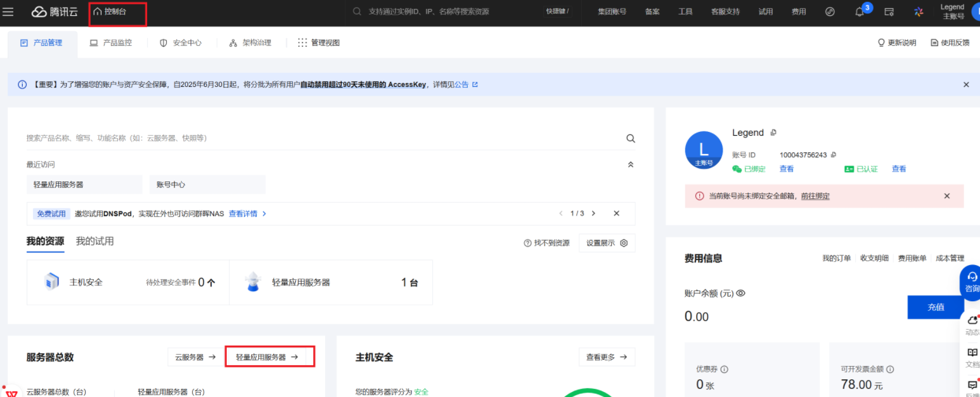Viewport: 980px width, 397px height.
Task: Click 找不到资源 help link
Action: [546, 243]
